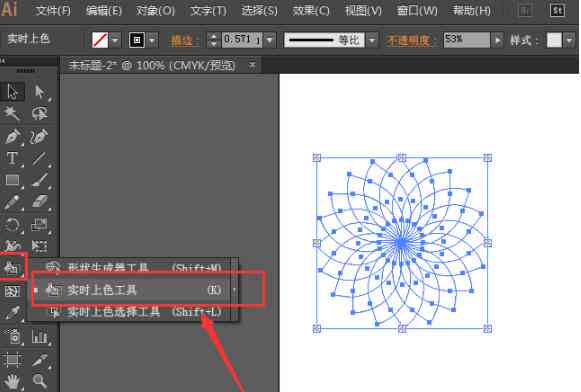
Task: Open the 编辑(E) menu
Action: 104,10
